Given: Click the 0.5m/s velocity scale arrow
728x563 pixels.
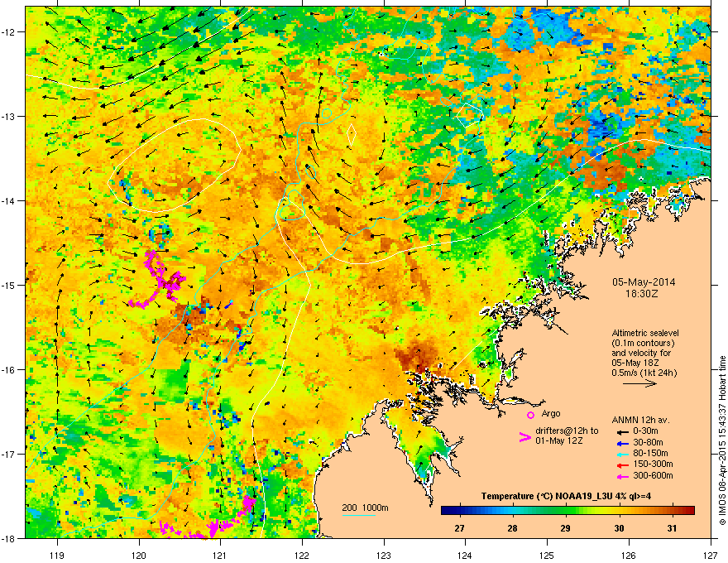Looking at the screenshot, I should (639, 383).
